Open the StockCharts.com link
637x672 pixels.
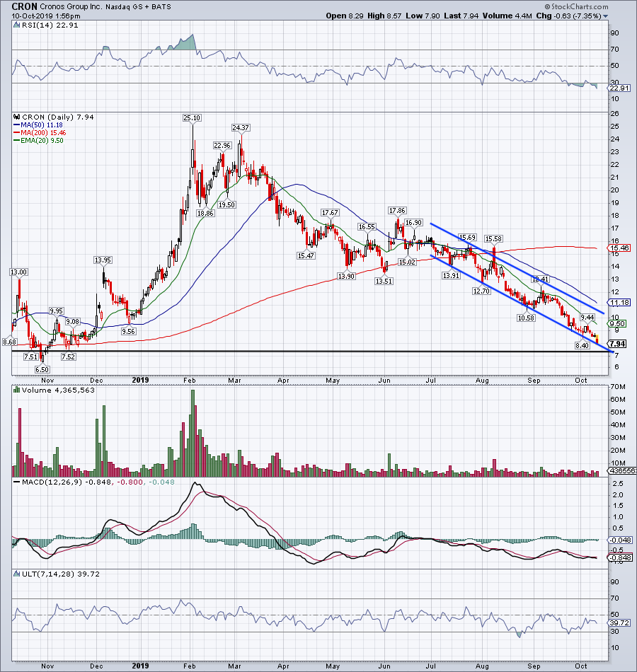[577, 6]
